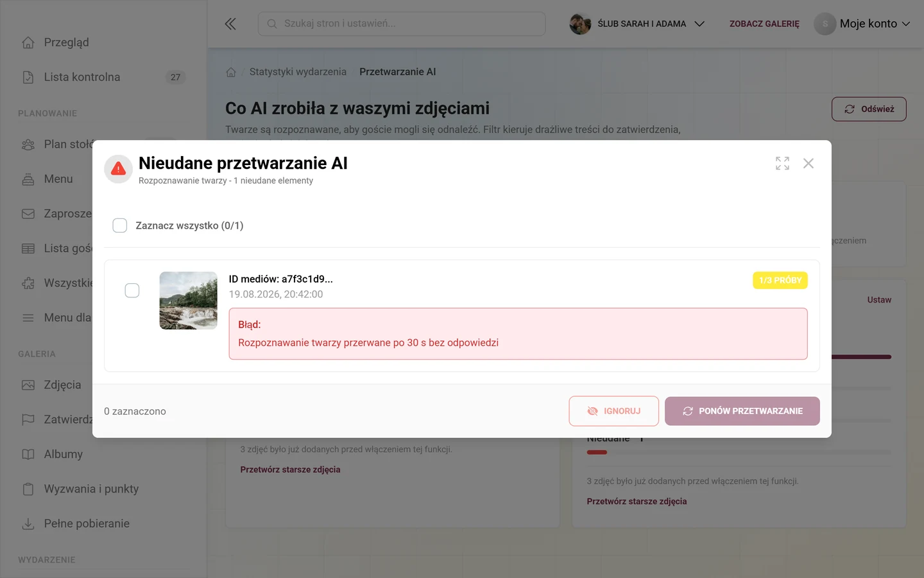Click the Lista kontrolna document icon
The width and height of the screenshot is (924, 578).
click(28, 77)
